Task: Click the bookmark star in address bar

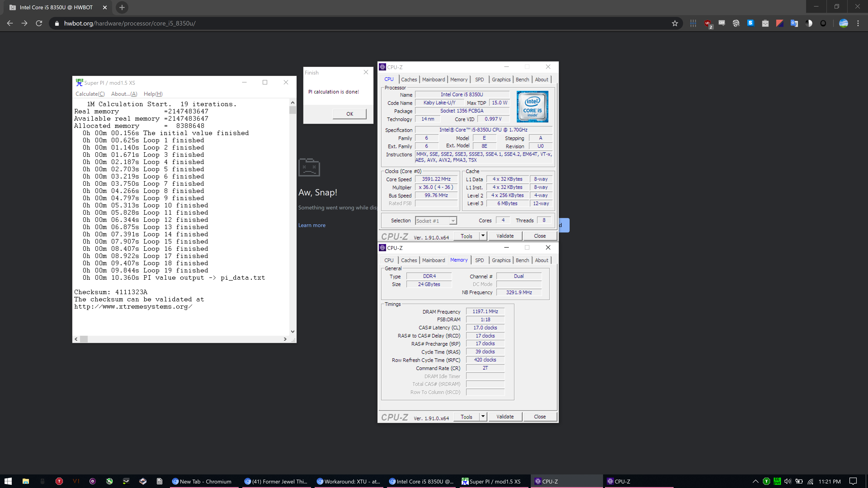Action: tap(675, 23)
